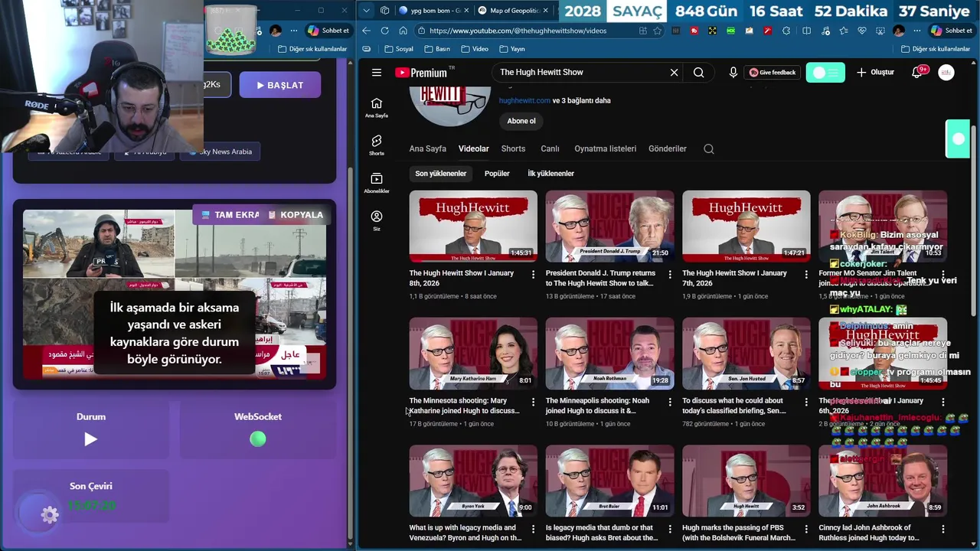
Task: Click the browser back arrow
Action: [366, 31]
